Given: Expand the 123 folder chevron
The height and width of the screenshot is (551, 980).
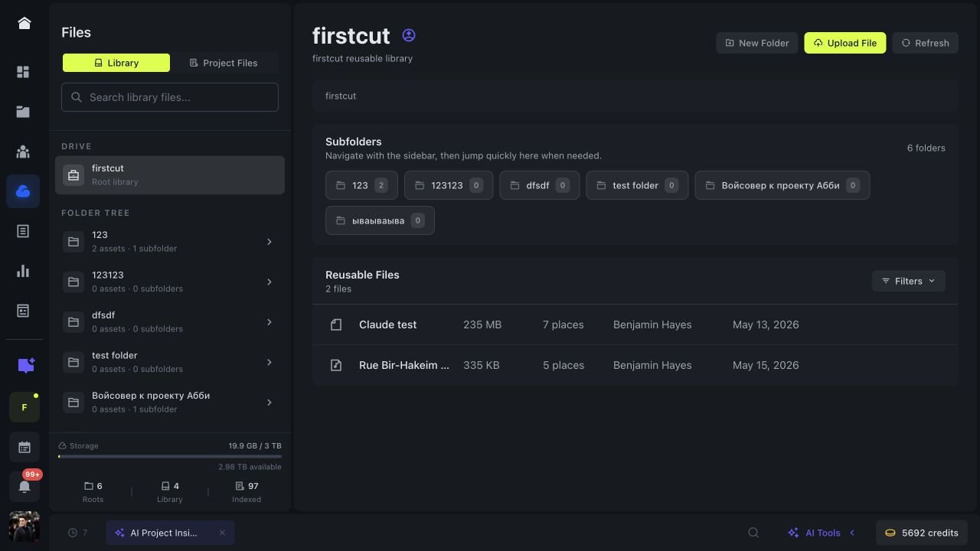Looking at the screenshot, I should pyautogui.click(x=269, y=242).
